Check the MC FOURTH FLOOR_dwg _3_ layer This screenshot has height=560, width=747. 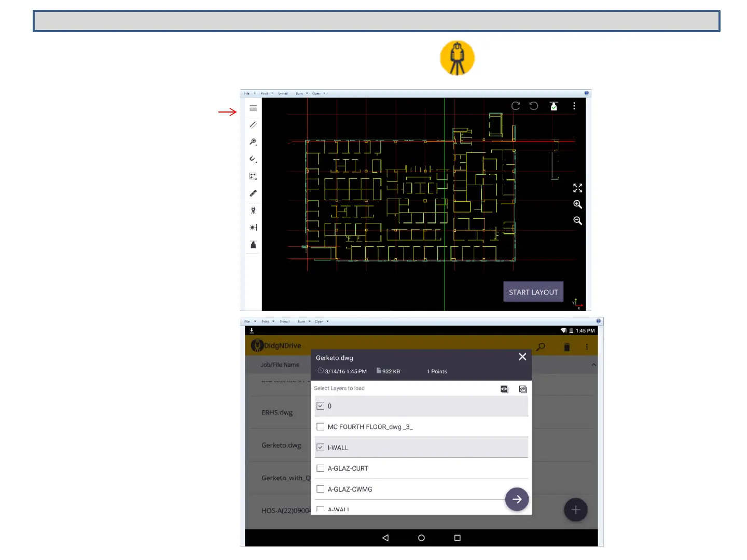(x=321, y=427)
